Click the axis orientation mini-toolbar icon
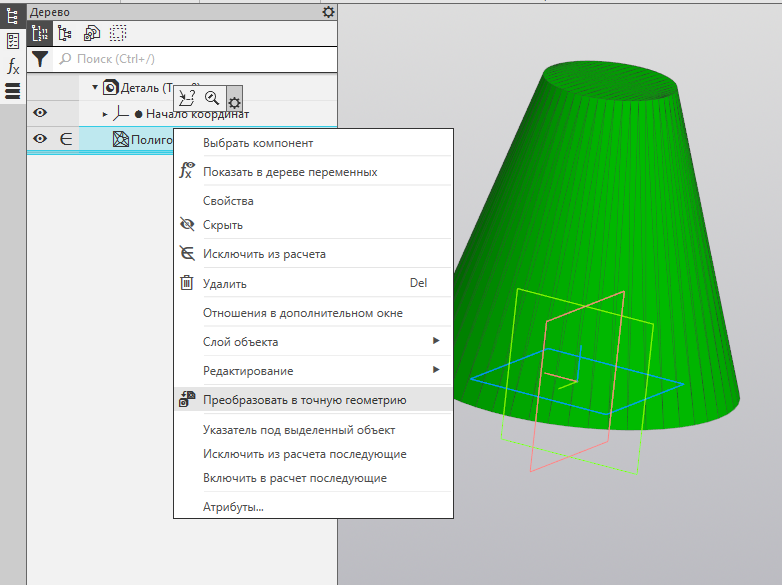Viewport: 782px width, 585px height. [187, 98]
